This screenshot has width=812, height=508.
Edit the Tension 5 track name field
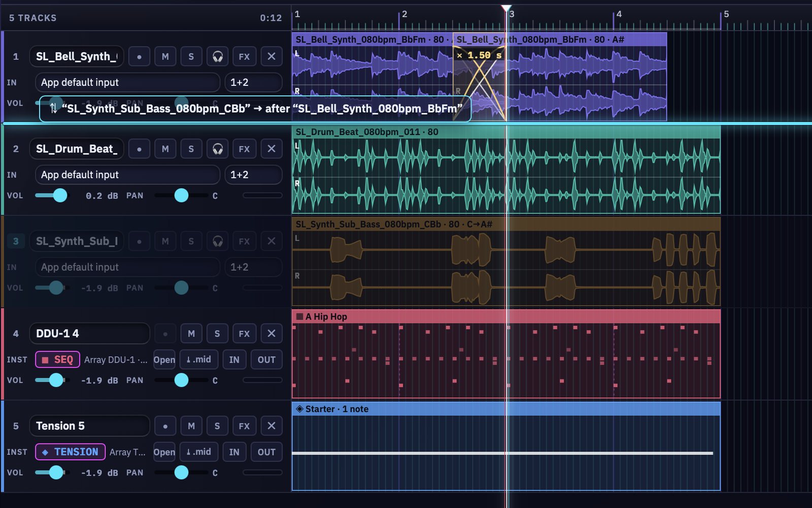[x=89, y=426]
